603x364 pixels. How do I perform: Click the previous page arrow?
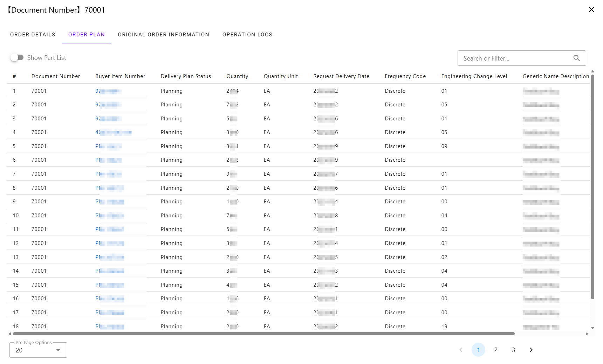(x=461, y=350)
